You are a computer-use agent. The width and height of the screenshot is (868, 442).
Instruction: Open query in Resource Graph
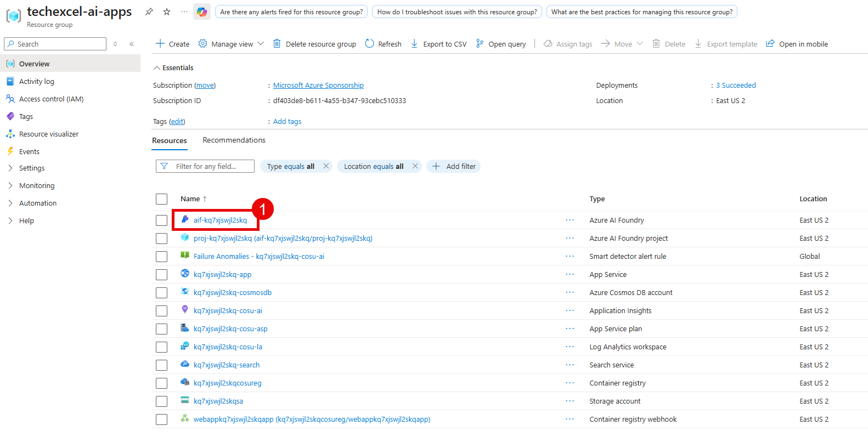(x=501, y=44)
